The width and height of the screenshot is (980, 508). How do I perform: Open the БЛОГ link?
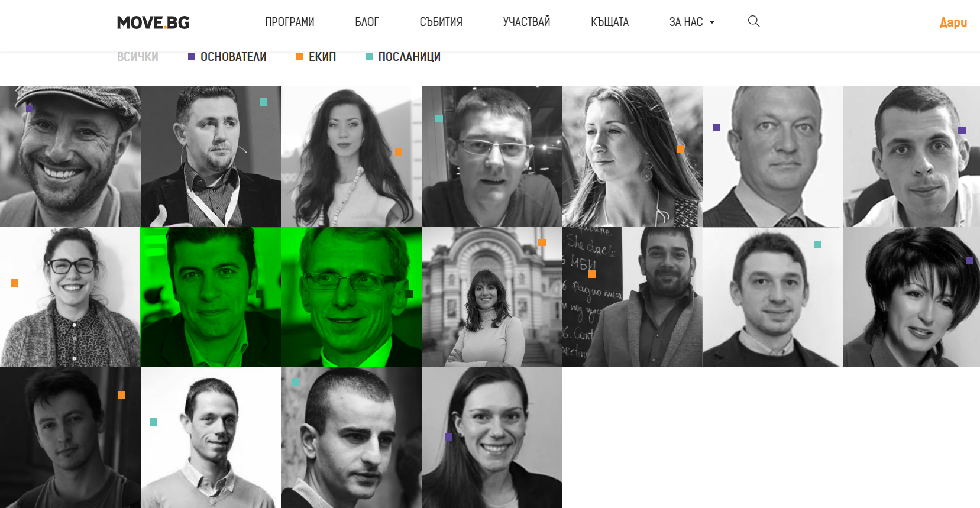click(367, 22)
